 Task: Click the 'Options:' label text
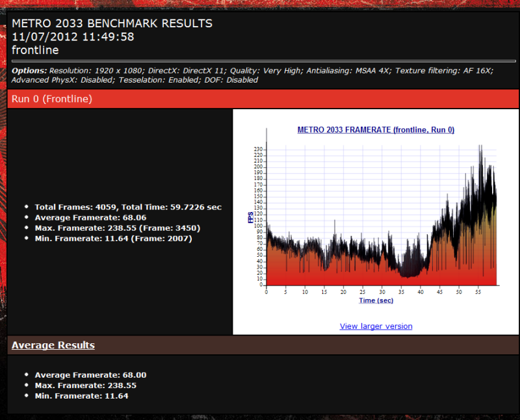[x=29, y=71]
